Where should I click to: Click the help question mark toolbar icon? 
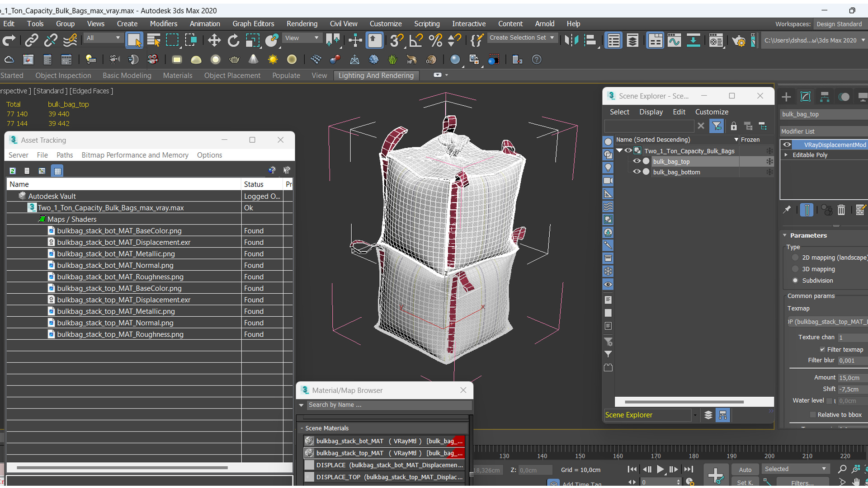pos(537,60)
